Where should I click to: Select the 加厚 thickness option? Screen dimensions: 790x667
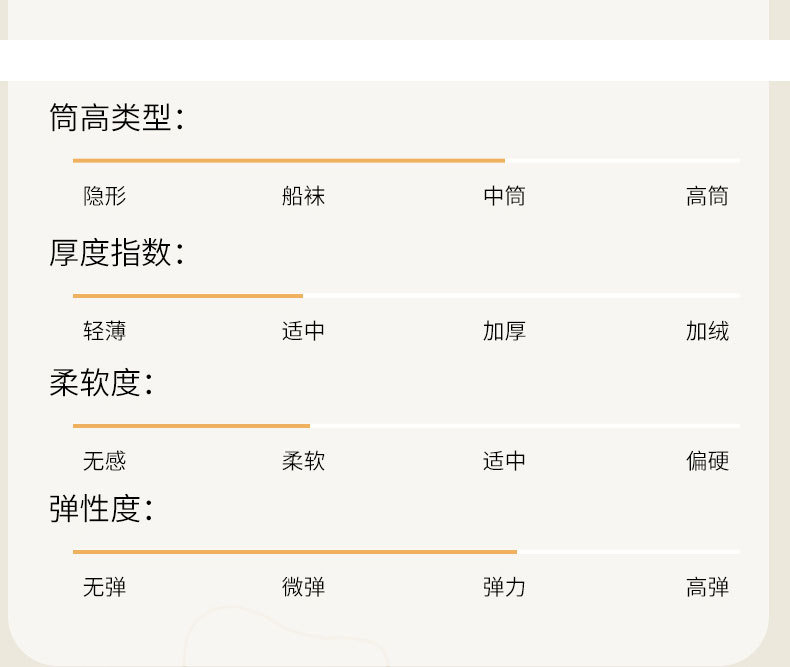tap(504, 331)
